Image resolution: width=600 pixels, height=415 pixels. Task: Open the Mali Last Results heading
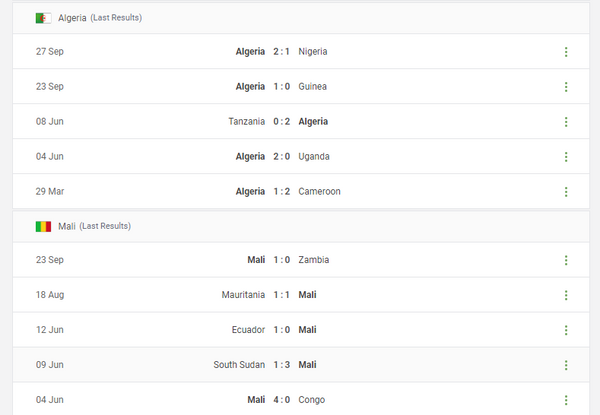point(94,227)
